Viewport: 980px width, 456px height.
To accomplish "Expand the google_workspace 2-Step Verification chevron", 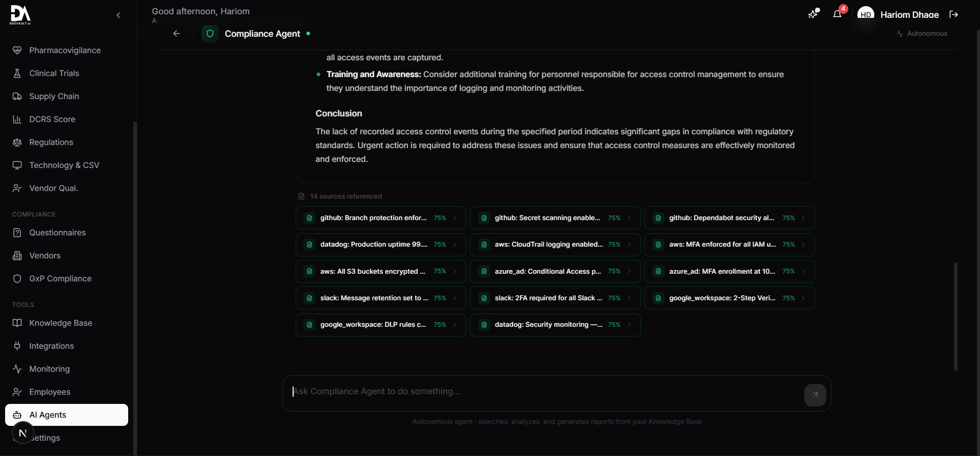I will [803, 298].
